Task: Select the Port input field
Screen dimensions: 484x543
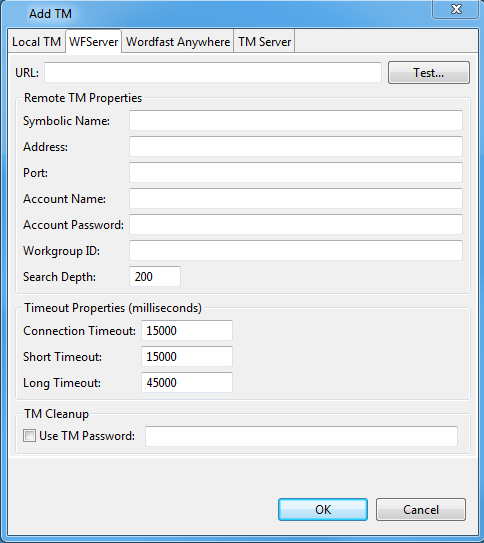Action: (296, 172)
